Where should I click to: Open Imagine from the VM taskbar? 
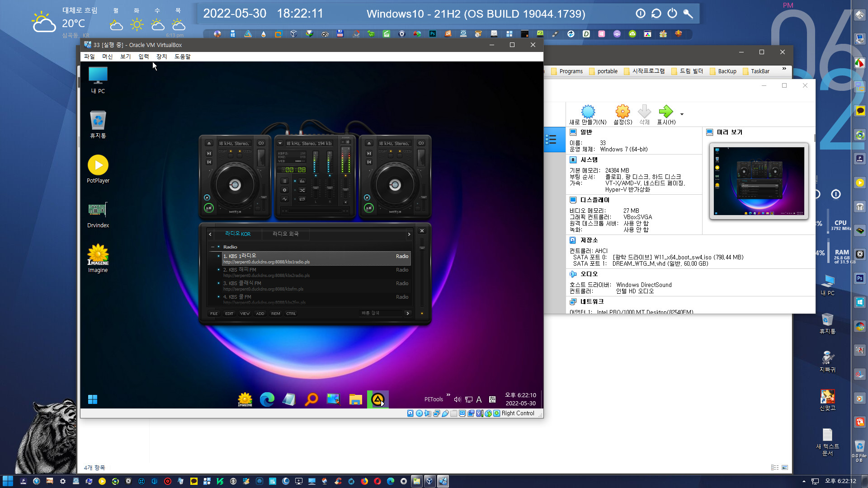coord(245,399)
